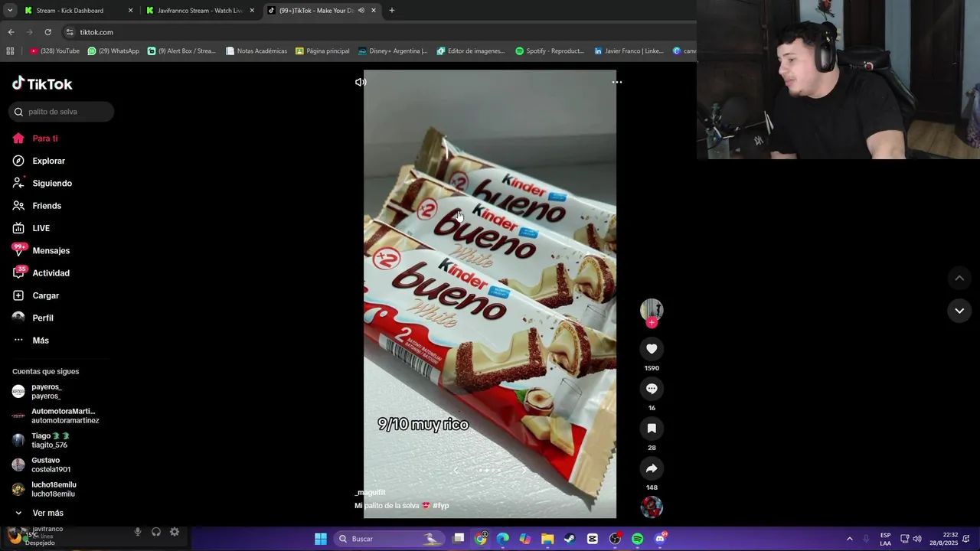980x551 pixels.
Task: Mute the TikTok video volume
Action: pos(361,82)
